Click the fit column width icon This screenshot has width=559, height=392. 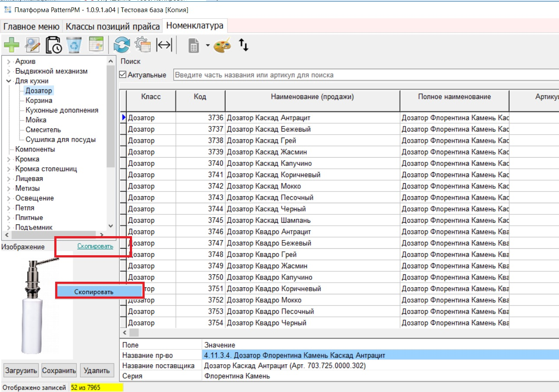click(x=164, y=45)
